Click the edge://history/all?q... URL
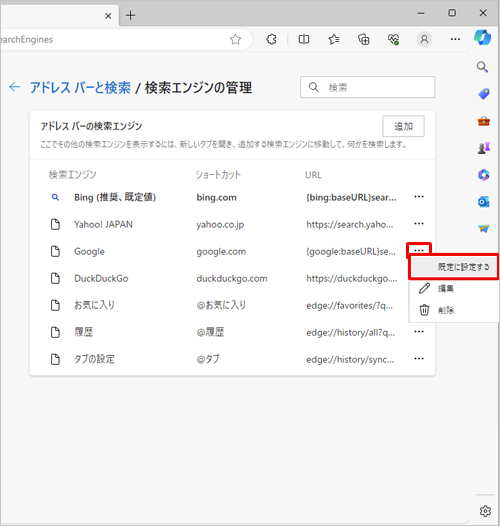The height and width of the screenshot is (526, 500). tap(350, 332)
